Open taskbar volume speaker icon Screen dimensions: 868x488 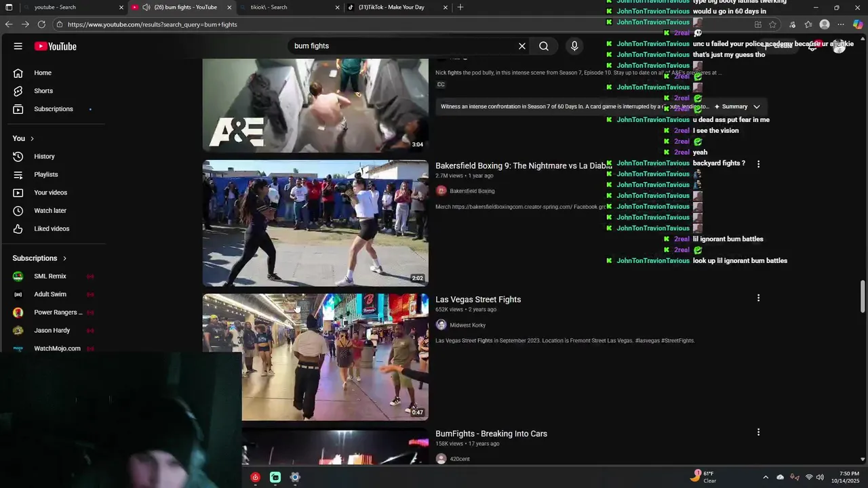820,477
